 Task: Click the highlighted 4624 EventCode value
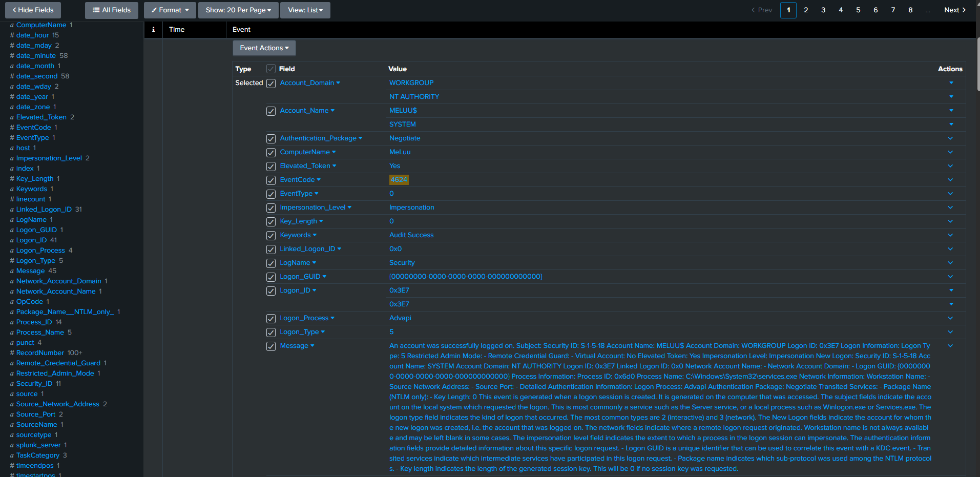click(399, 180)
